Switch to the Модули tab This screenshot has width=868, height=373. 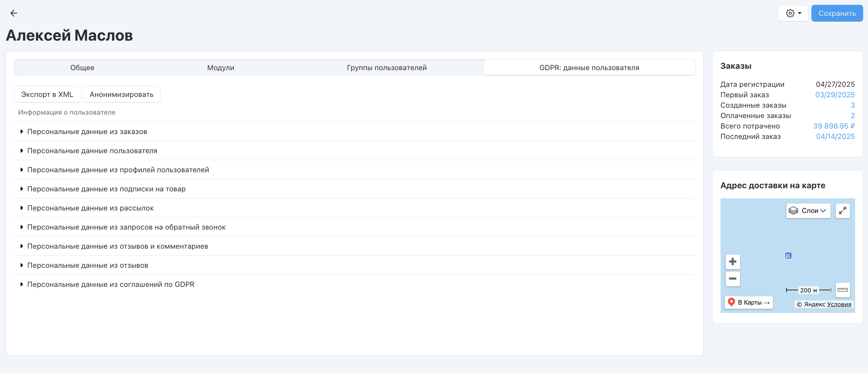coord(221,68)
